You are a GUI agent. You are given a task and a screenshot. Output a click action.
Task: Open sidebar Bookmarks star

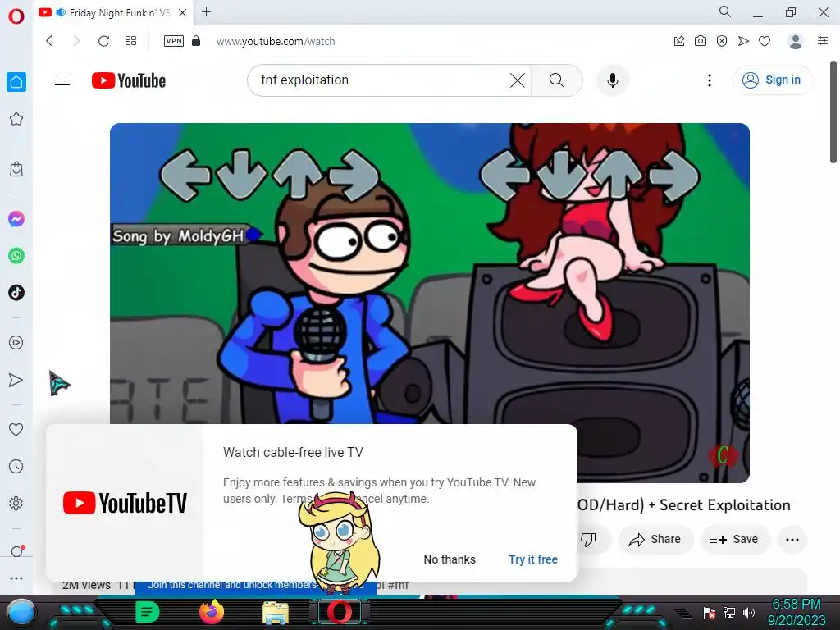16,119
